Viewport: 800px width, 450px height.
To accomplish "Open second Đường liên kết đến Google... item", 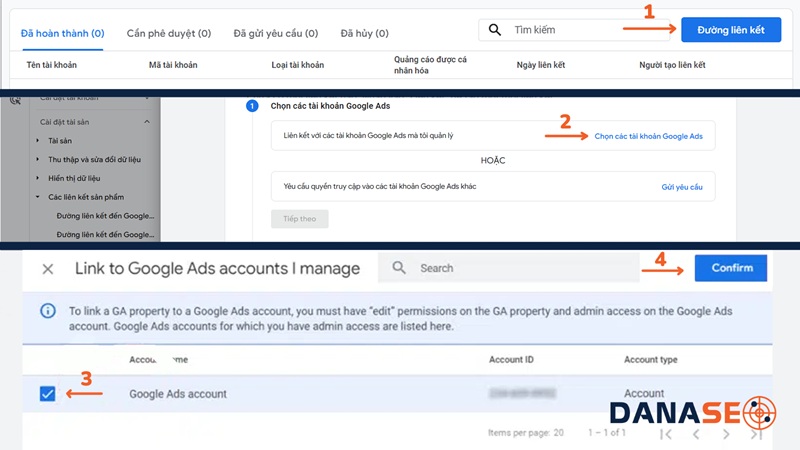I will click(x=105, y=235).
